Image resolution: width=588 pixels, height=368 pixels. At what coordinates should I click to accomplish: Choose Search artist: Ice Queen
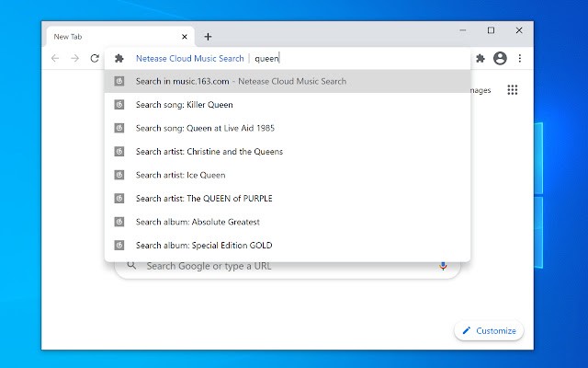(288, 175)
